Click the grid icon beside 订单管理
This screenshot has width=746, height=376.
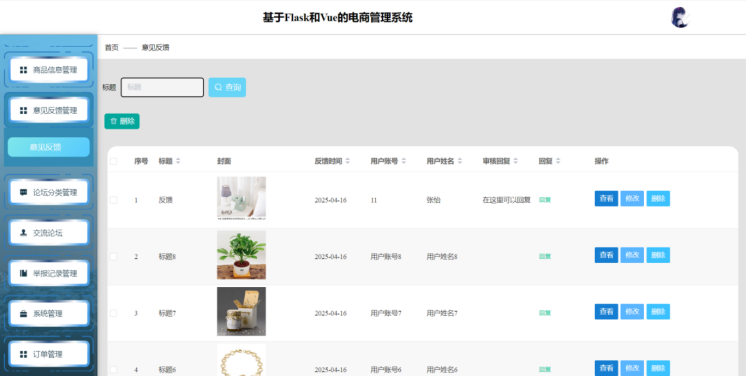click(x=23, y=354)
